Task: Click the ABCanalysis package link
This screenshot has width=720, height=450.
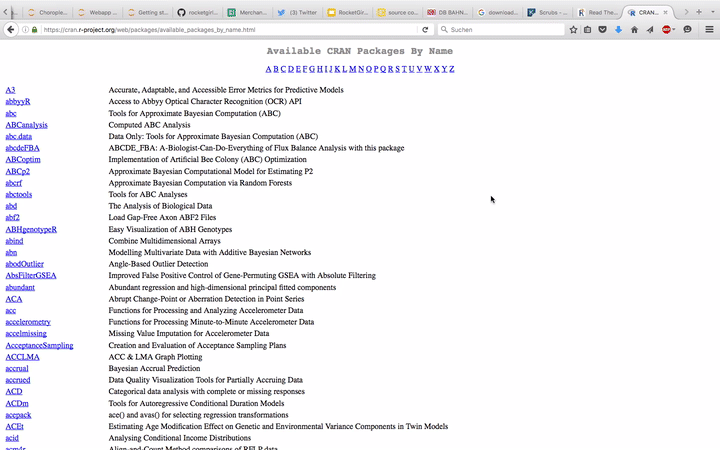Action: 26,125
